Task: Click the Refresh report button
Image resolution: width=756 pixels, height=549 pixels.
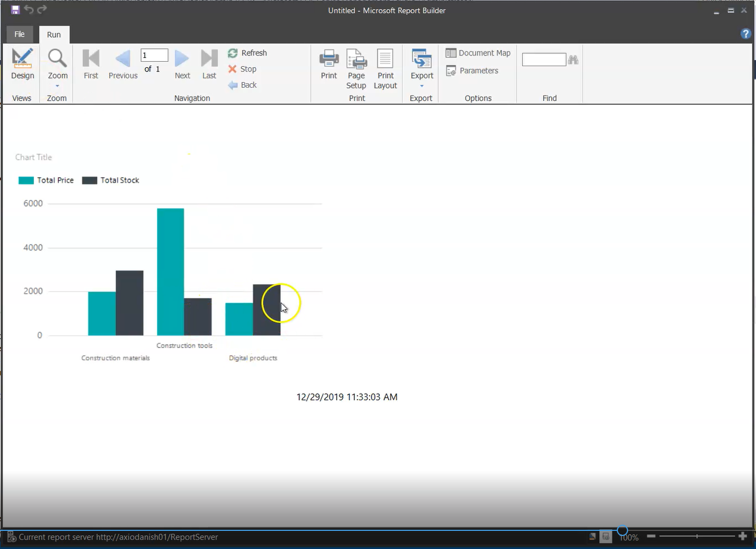Action: pos(247,53)
